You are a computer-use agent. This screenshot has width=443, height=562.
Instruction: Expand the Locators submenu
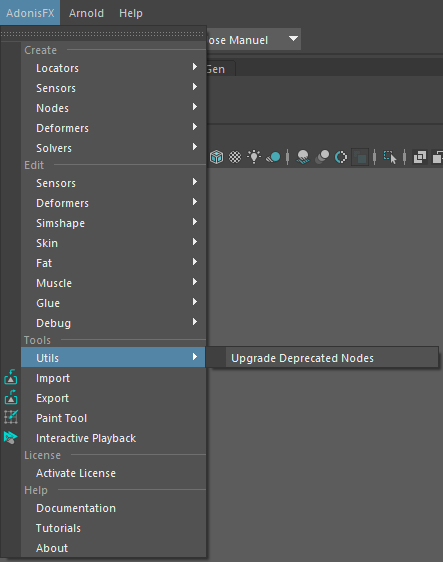pyautogui.click(x=113, y=68)
